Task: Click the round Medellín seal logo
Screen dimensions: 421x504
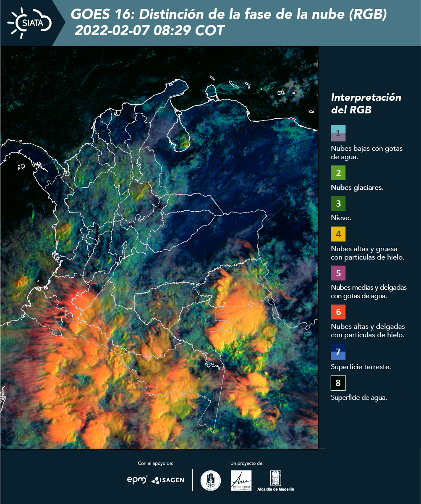Action: tap(211, 480)
